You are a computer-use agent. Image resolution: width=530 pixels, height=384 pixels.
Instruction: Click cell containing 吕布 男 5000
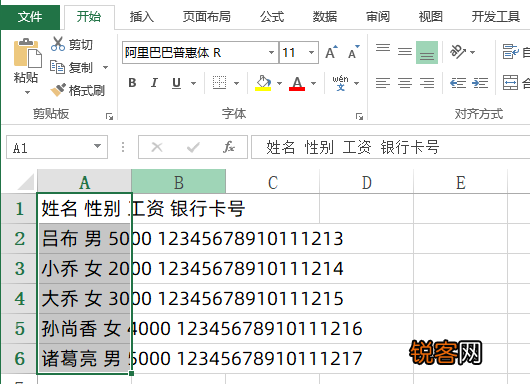tap(84, 239)
